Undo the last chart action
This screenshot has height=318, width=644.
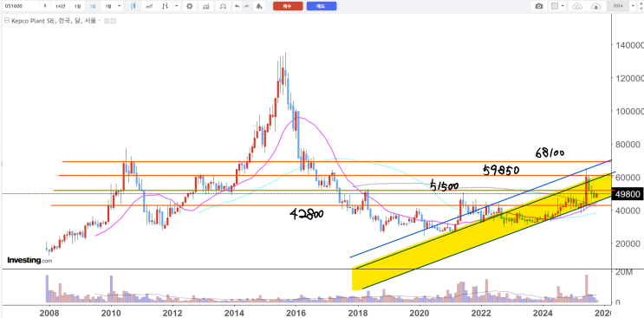tap(237, 6)
